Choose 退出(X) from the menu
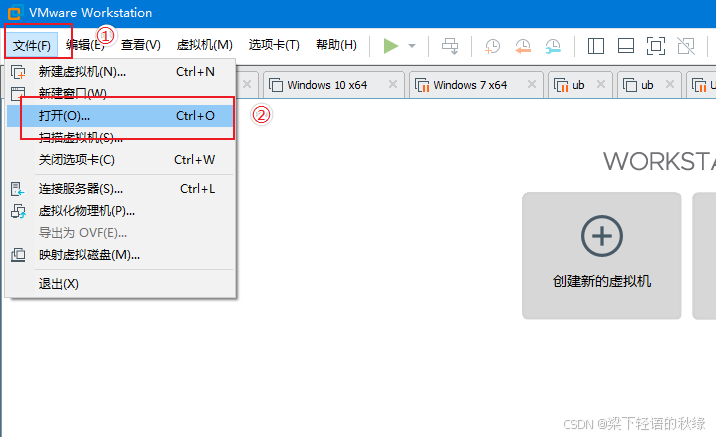 (121, 284)
